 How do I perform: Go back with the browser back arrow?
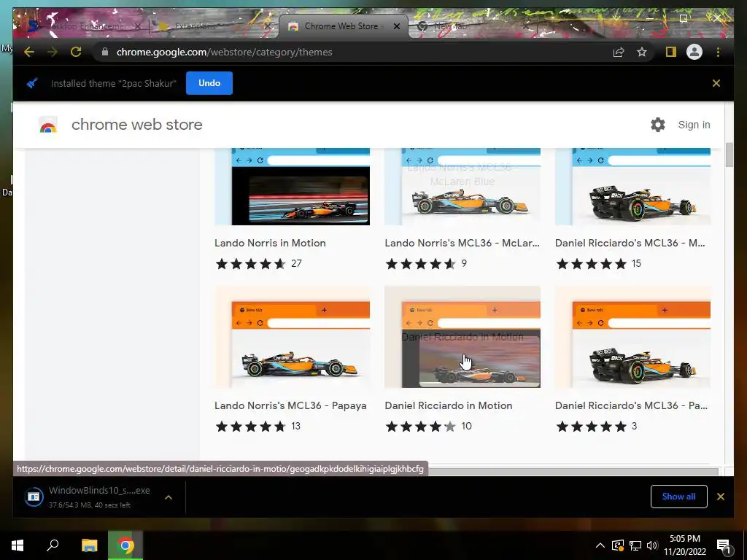29,52
